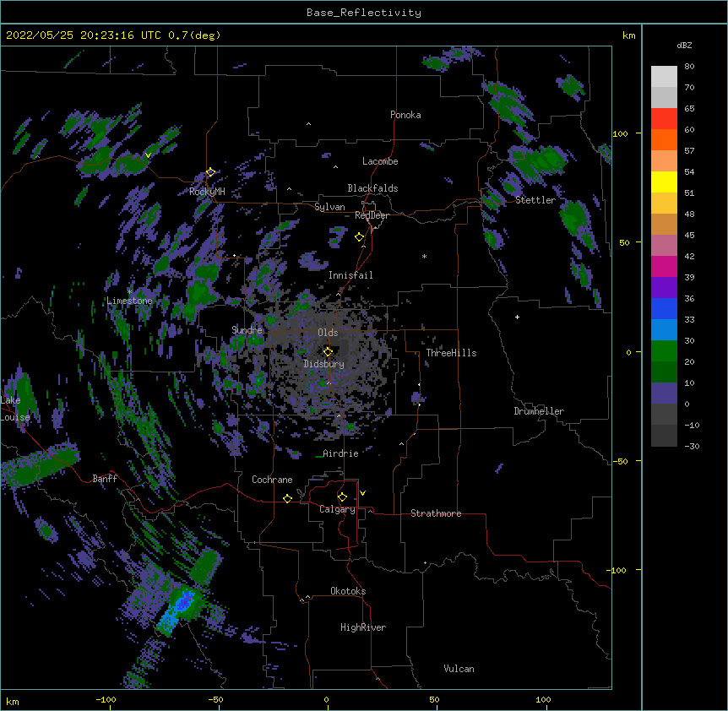Select the 80 dBZ light grey swatch
The image size is (728, 711).
664,77
